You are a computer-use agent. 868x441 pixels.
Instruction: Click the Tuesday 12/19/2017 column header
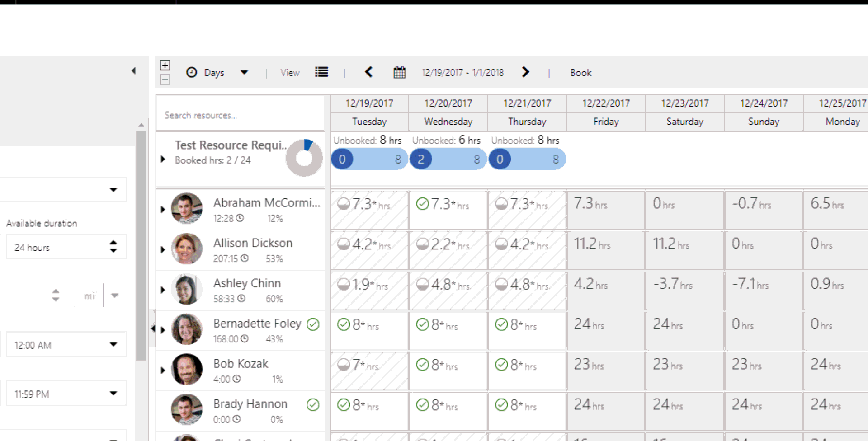[x=369, y=113]
